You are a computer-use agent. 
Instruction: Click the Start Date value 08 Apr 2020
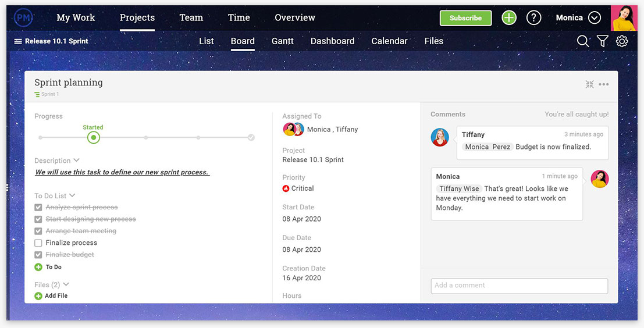(x=301, y=219)
